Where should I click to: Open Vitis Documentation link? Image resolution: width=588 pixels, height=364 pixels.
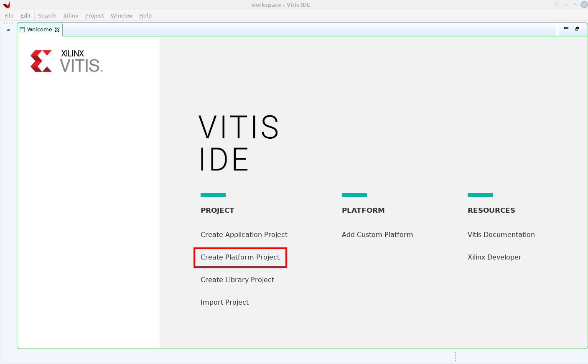point(501,234)
